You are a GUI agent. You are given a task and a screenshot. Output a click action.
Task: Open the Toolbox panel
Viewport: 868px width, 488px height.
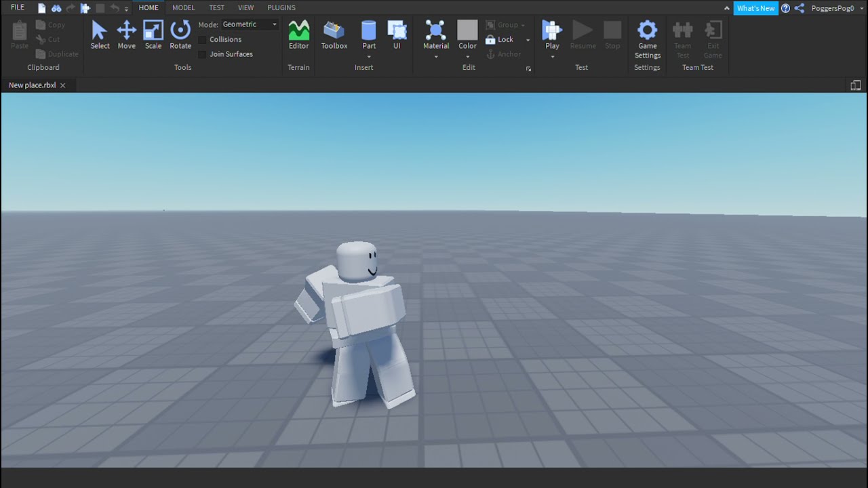[334, 35]
